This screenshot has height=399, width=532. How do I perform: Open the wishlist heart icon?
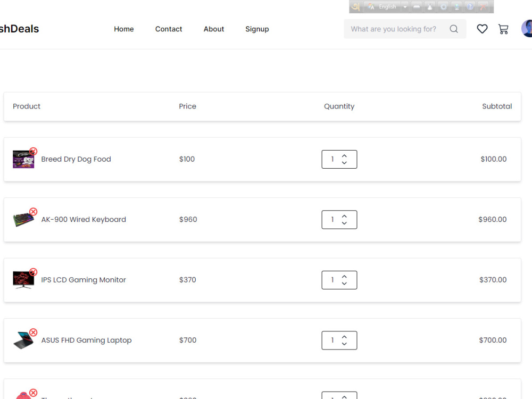pos(482,29)
